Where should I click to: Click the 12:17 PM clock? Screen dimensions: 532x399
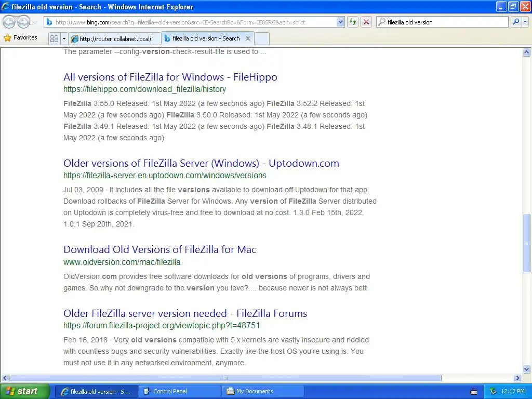(513, 391)
